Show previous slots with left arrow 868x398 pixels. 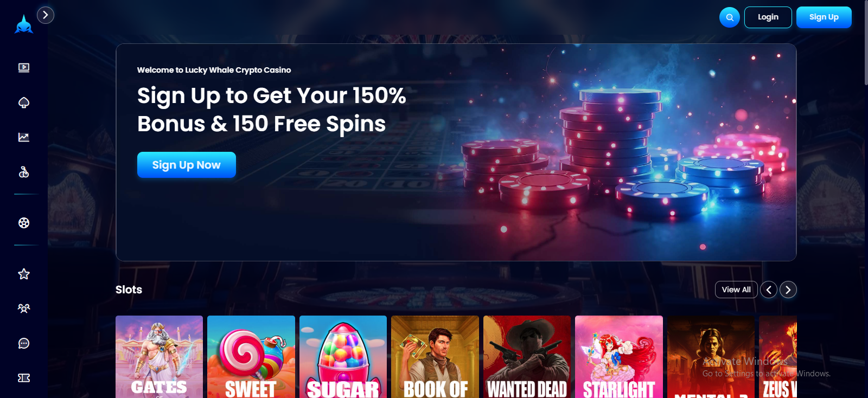pyautogui.click(x=769, y=290)
